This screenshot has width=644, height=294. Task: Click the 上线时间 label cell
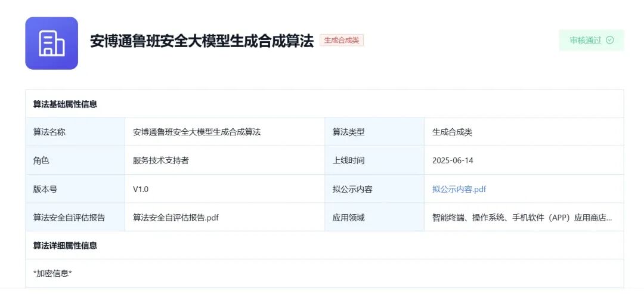(x=374, y=160)
